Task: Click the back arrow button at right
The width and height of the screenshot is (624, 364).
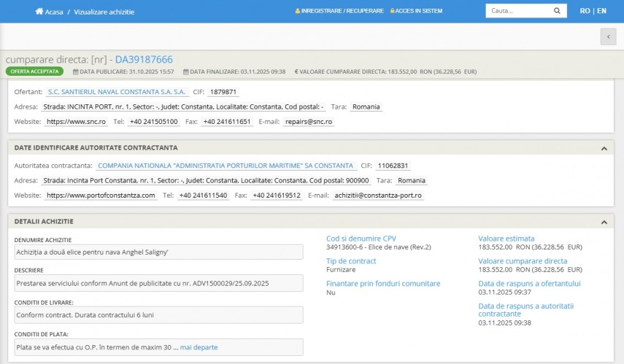Action: pos(608,36)
